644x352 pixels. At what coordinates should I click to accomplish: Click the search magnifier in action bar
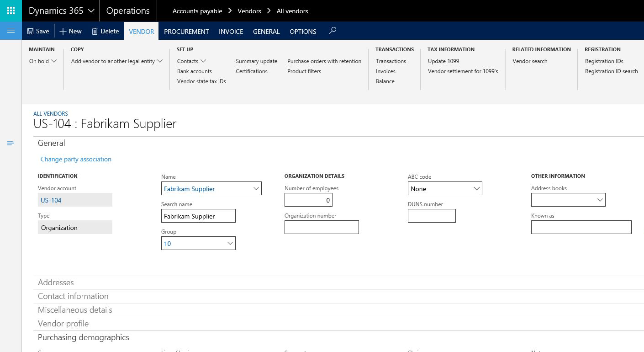point(333,31)
